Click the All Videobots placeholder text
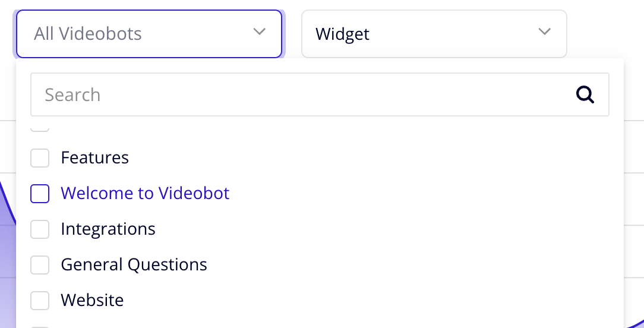This screenshot has height=328, width=644. click(x=88, y=34)
